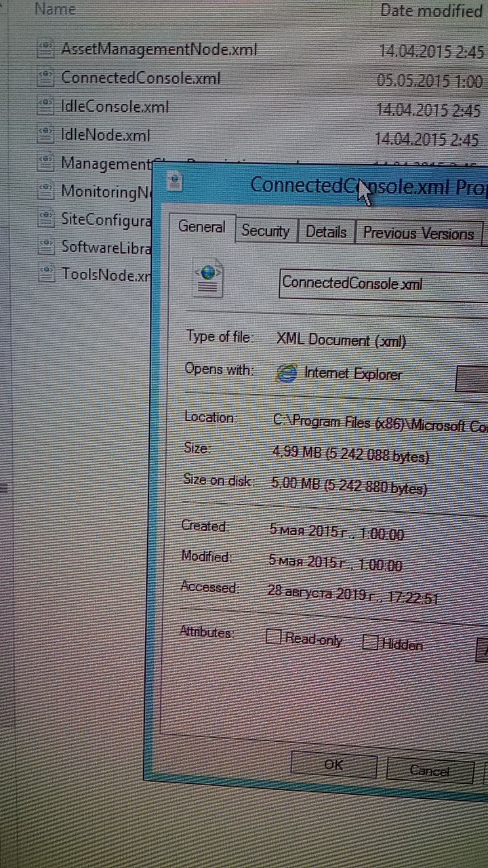Open the Details tab

click(x=326, y=232)
